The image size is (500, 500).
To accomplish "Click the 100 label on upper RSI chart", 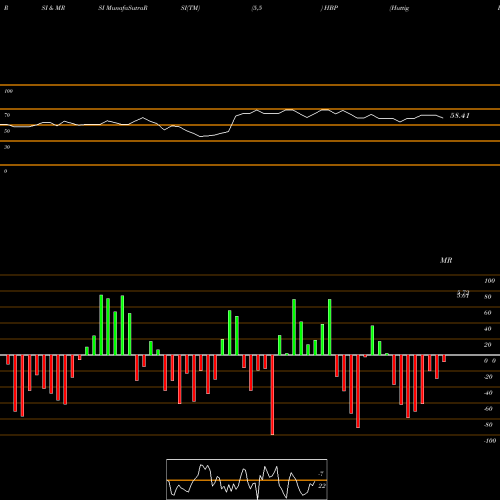I will tap(8, 91).
